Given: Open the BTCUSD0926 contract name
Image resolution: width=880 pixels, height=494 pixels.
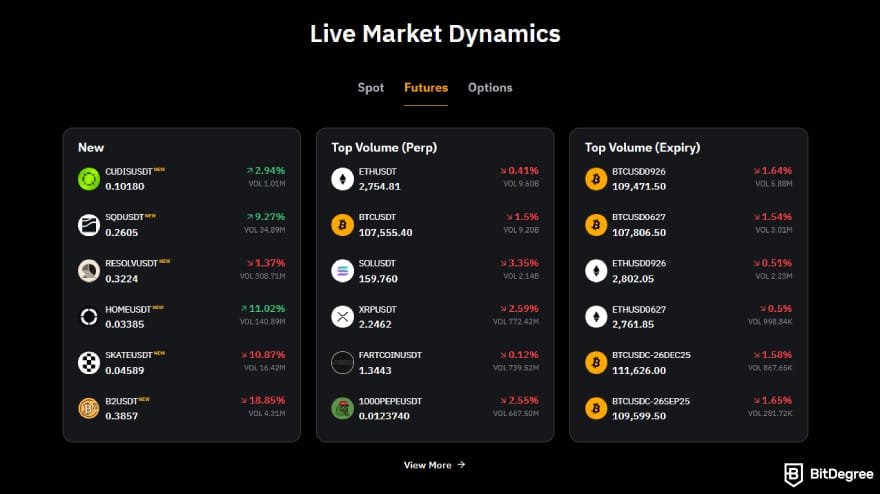Looking at the screenshot, I should point(639,171).
